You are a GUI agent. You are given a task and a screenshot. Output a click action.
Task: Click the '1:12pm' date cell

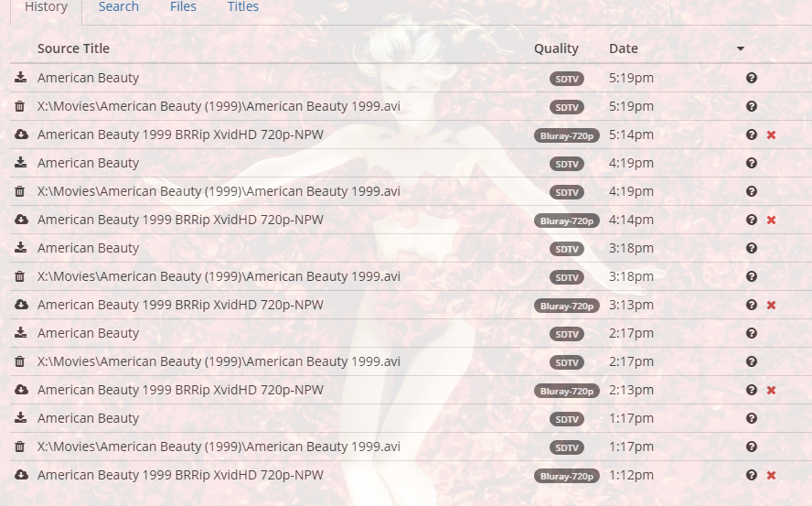click(x=631, y=475)
